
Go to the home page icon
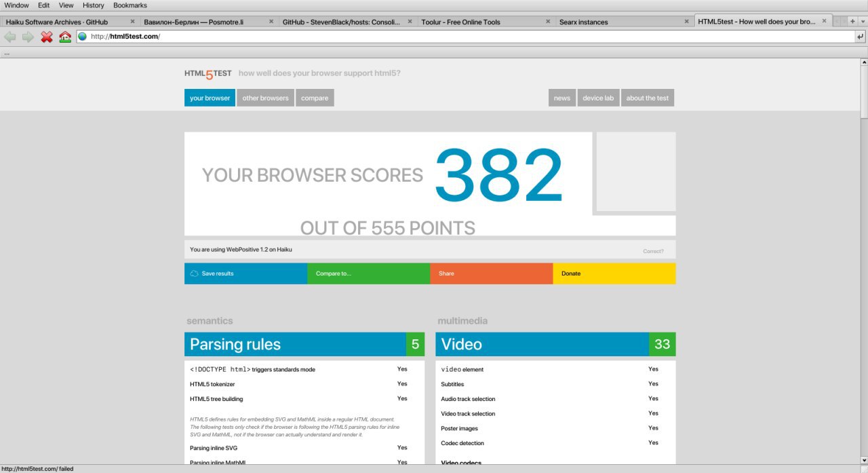(x=65, y=37)
